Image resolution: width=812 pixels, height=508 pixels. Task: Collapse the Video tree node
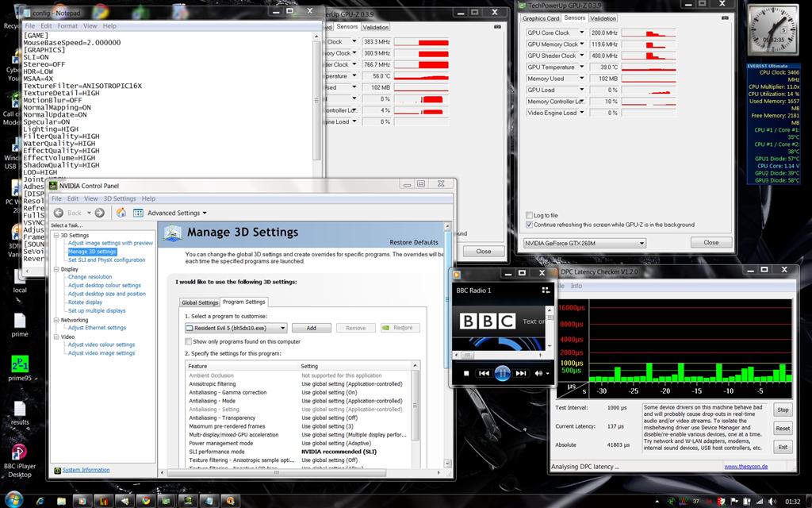tap(56, 337)
